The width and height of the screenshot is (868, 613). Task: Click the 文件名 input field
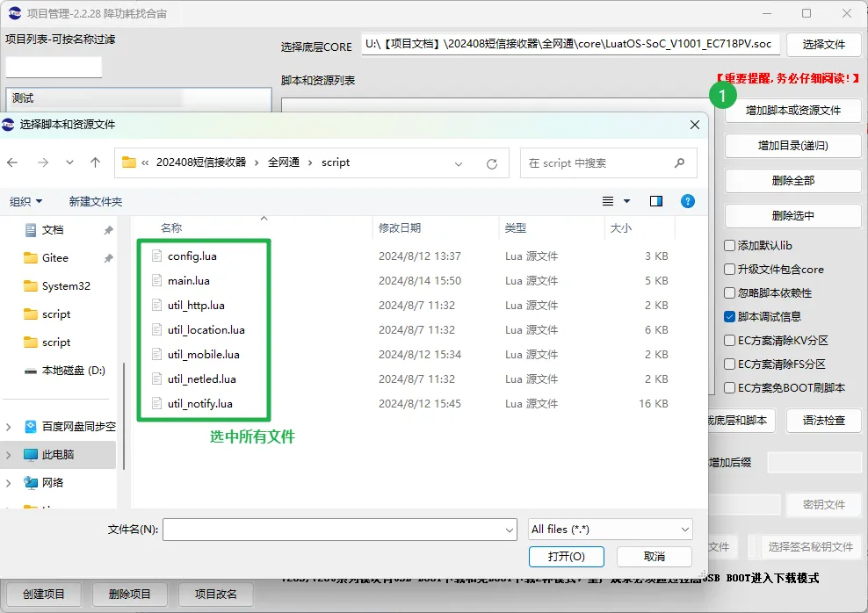340,530
